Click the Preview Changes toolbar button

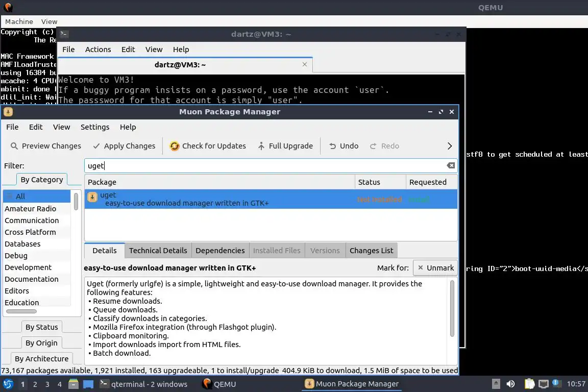[x=46, y=146]
